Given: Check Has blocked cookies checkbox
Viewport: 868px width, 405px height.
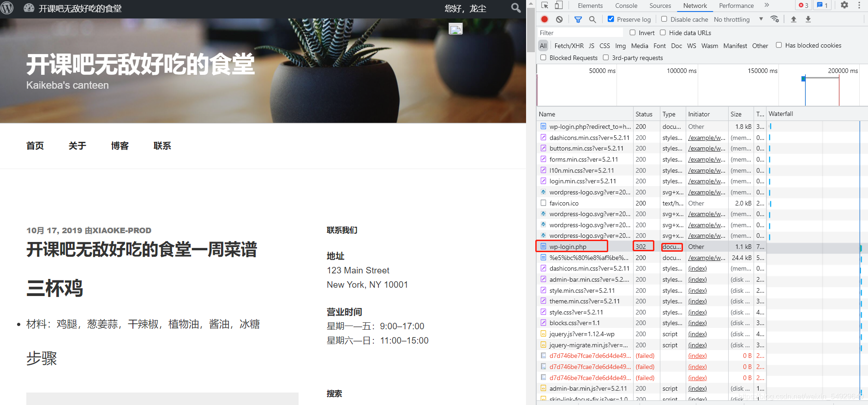Looking at the screenshot, I should [779, 45].
